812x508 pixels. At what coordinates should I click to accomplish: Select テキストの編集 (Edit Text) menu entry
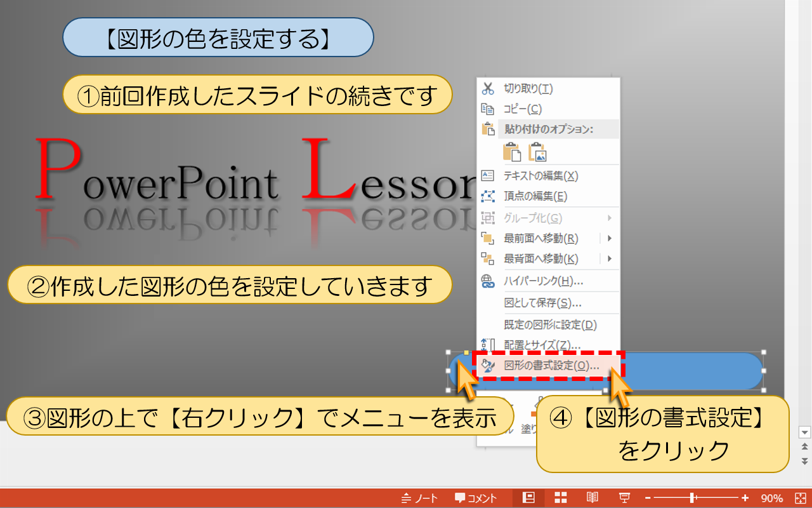tap(549, 176)
